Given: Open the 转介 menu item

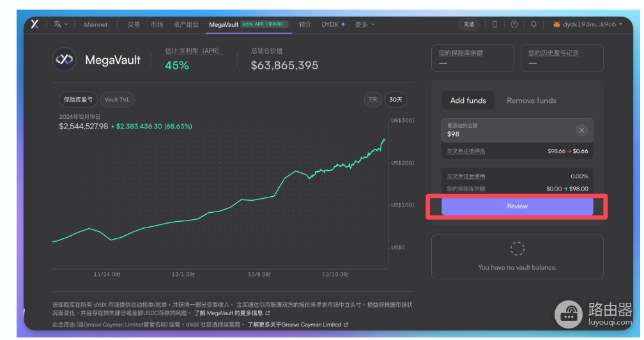Looking at the screenshot, I should (305, 25).
